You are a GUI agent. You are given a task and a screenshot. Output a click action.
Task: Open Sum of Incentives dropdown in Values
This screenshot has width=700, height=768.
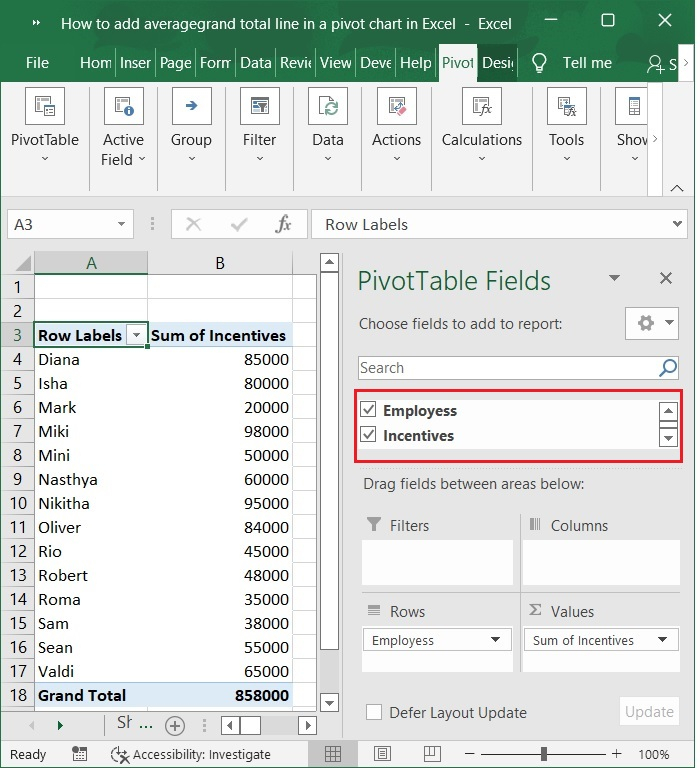[662, 640]
